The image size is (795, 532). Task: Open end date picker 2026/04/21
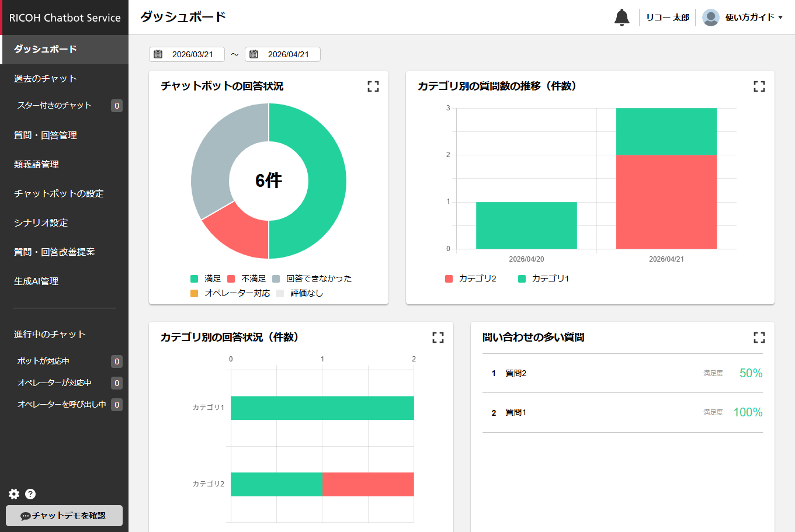[x=283, y=54]
